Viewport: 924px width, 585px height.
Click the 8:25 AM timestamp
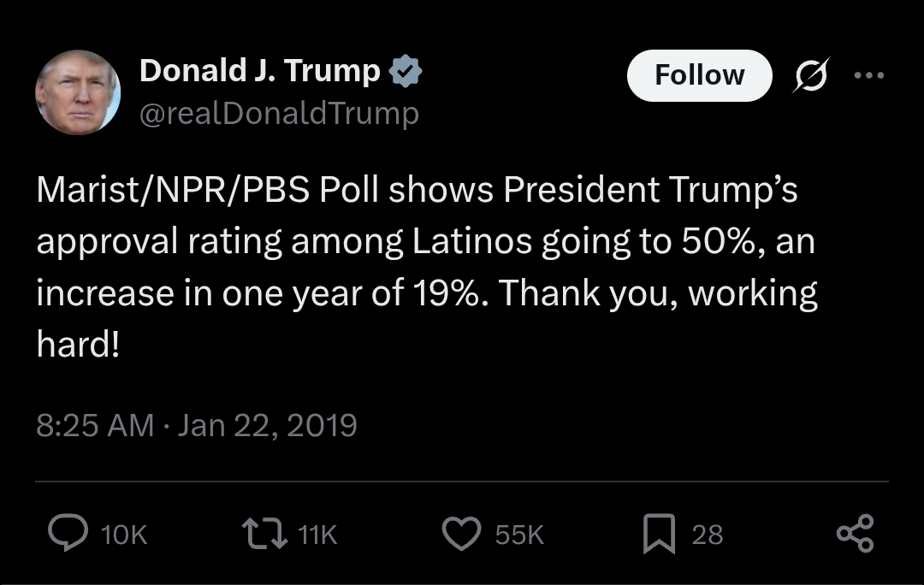tap(95, 425)
